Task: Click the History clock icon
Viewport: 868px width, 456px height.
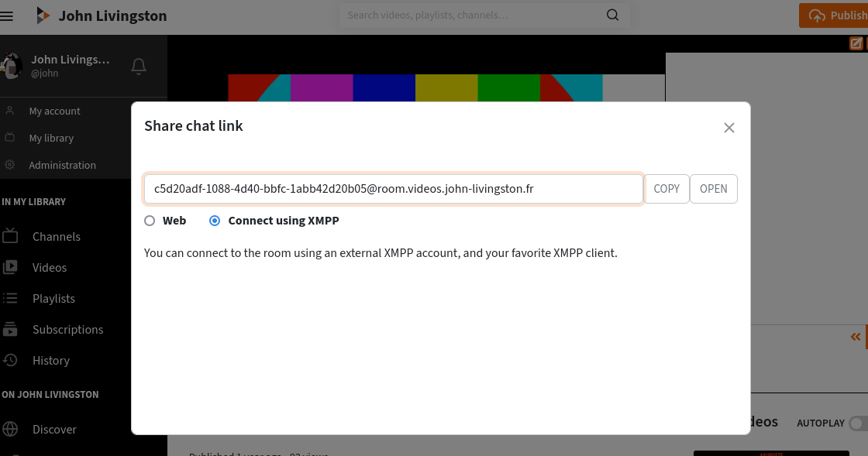Action: [10, 360]
